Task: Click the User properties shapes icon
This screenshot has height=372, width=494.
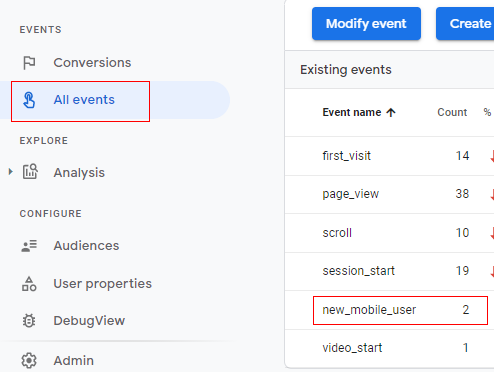Action: point(29,284)
